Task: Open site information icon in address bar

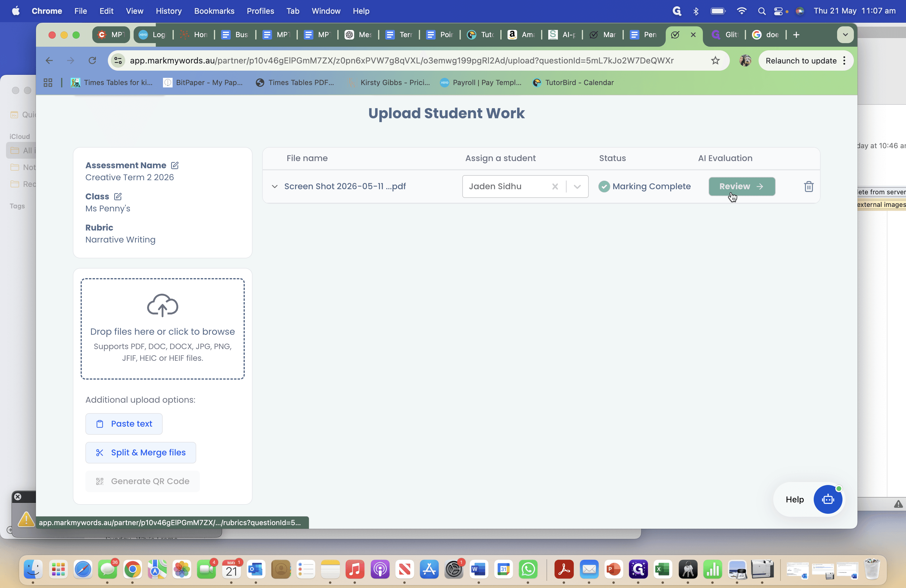Action: coord(118,60)
